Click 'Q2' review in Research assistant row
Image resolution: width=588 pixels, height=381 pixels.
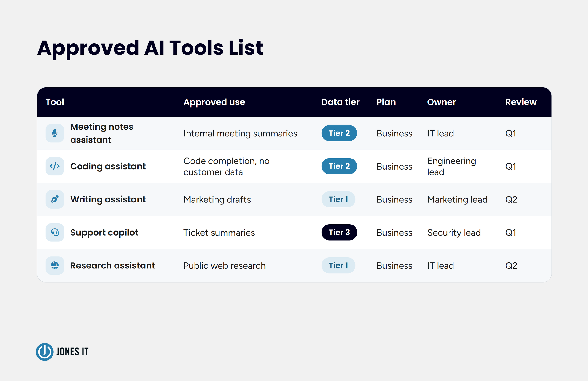click(x=511, y=266)
